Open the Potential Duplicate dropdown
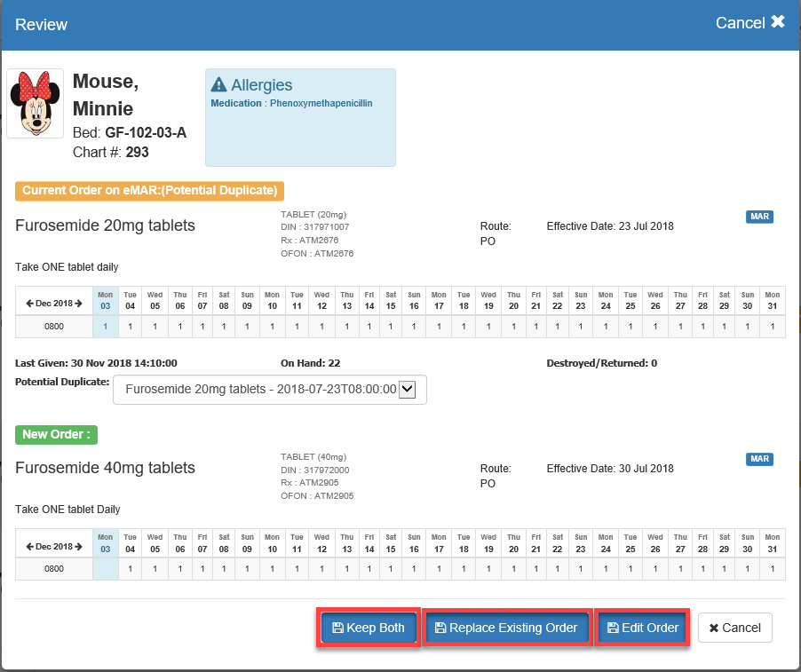Viewport: 801px width, 672px height. point(269,389)
